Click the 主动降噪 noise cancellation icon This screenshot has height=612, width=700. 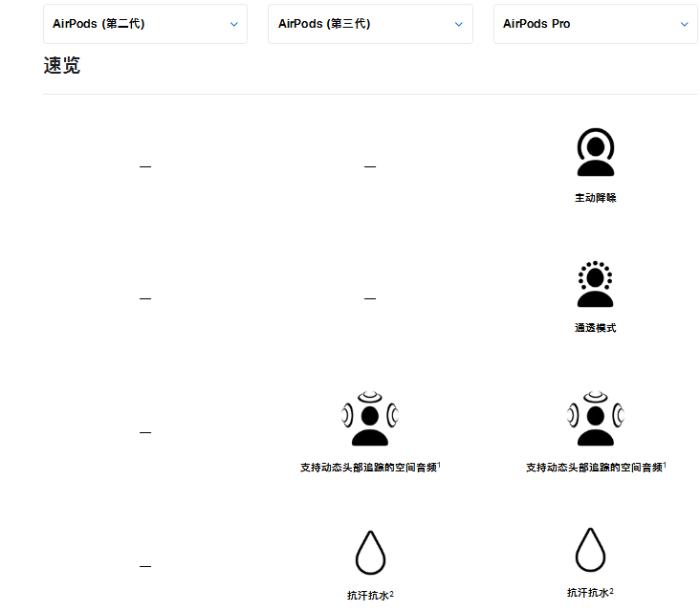point(596,152)
